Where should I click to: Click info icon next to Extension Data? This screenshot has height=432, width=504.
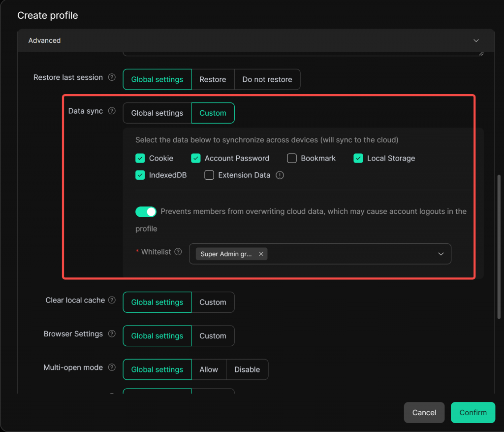280,175
